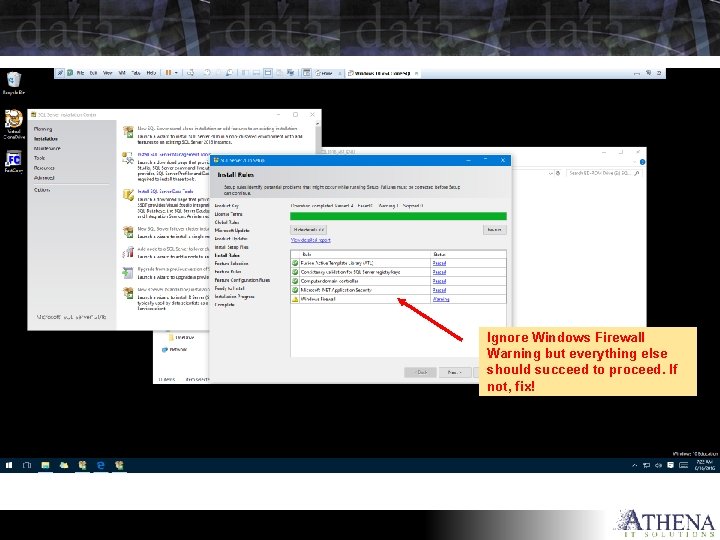Select Resources in Installation Center sidebar
This screenshot has height=540, width=720.
[44, 168]
